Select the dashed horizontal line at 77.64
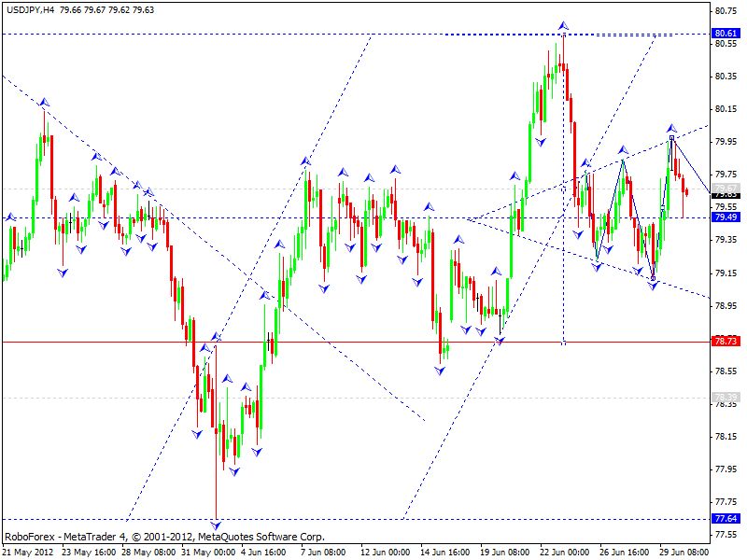Screen dimensions: 747x560 click(x=356, y=519)
